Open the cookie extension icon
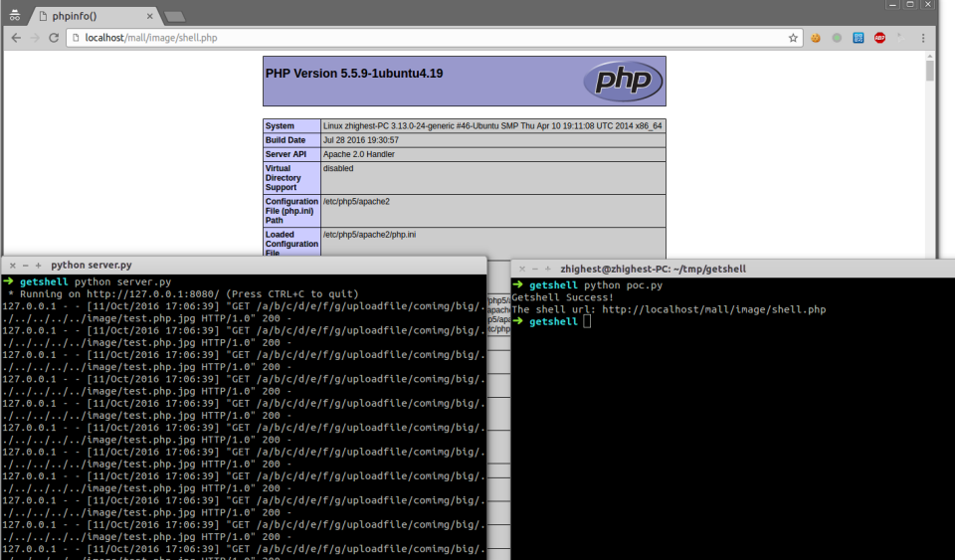This screenshot has width=955, height=560. (816, 38)
